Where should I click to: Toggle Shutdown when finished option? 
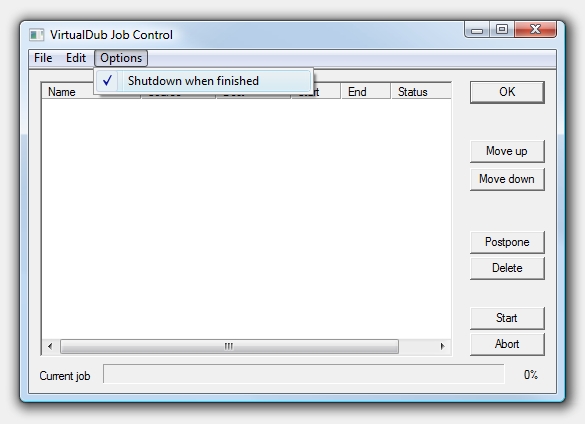pos(203,81)
